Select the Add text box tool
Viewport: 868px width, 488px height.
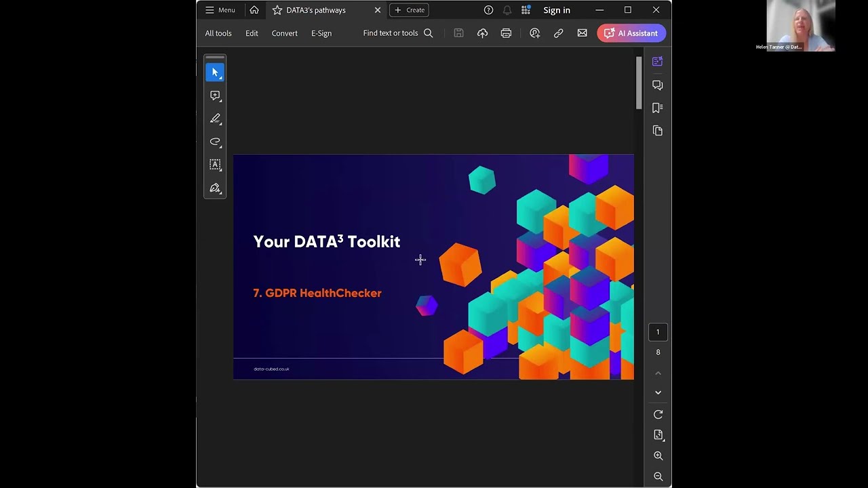coord(215,165)
